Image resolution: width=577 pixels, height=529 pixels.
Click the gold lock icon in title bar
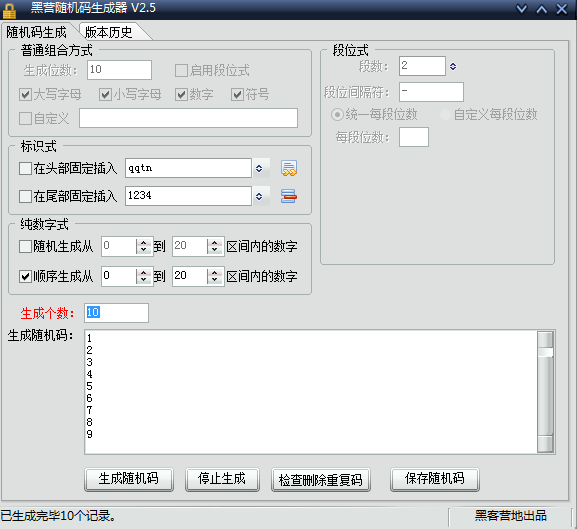pos(9,10)
